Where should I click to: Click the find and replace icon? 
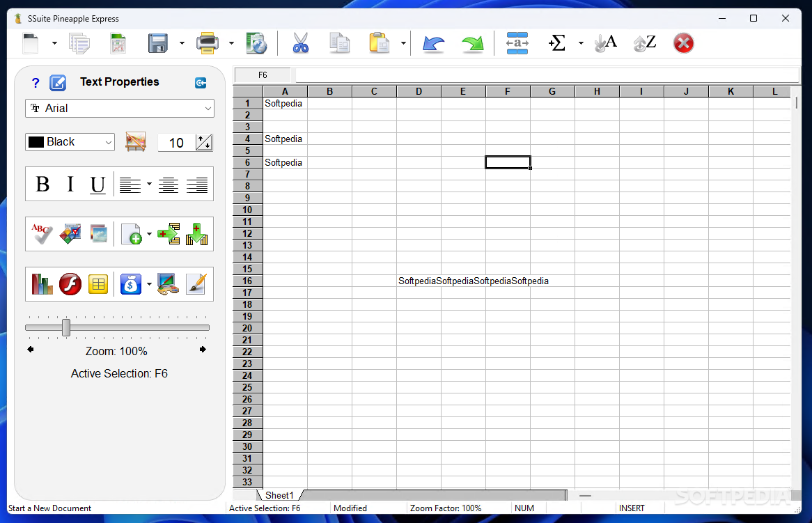pos(517,43)
